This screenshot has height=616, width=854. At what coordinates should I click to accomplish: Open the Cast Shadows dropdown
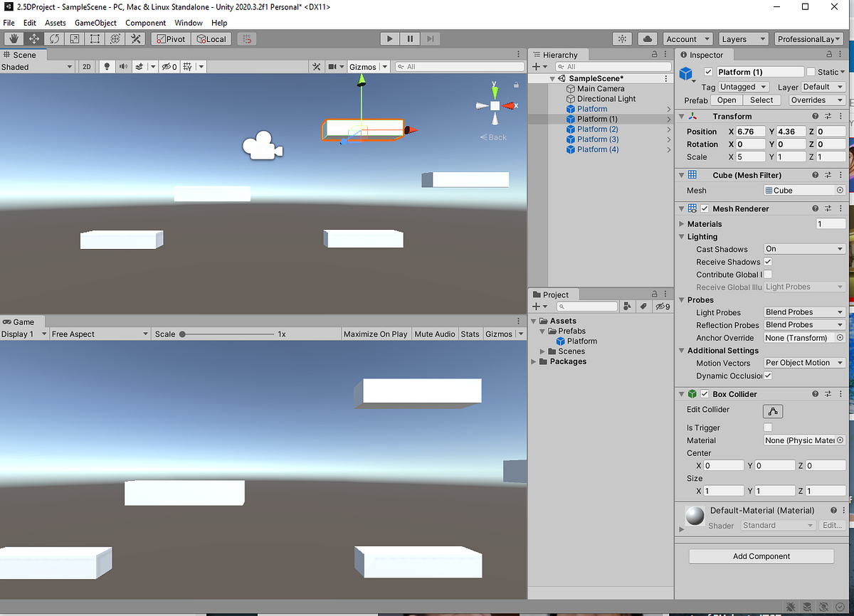pos(804,248)
